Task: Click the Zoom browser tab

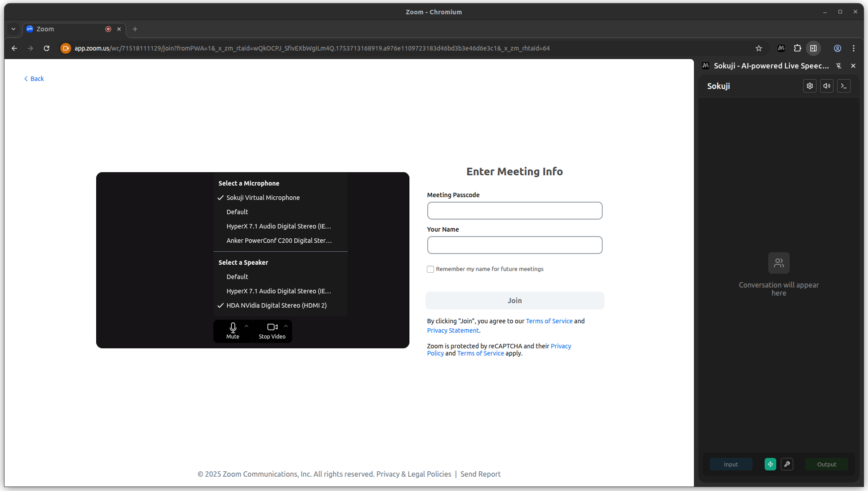Action: pyautogui.click(x=74, y=29)
